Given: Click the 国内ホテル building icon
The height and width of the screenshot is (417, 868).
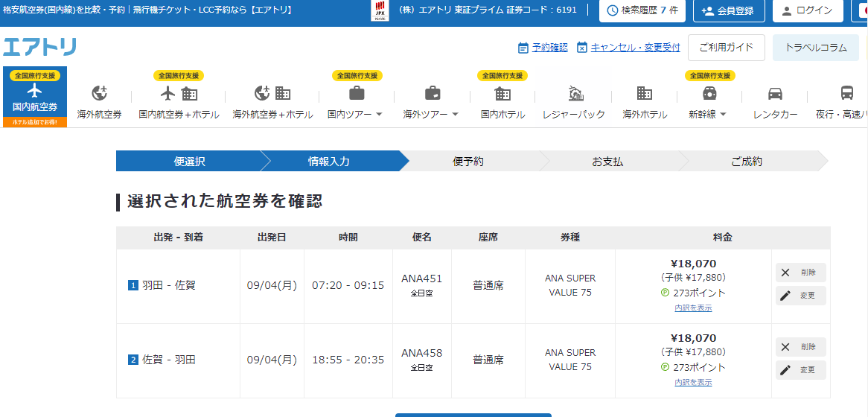Looking at the screenshot, I should pos(502,93).
